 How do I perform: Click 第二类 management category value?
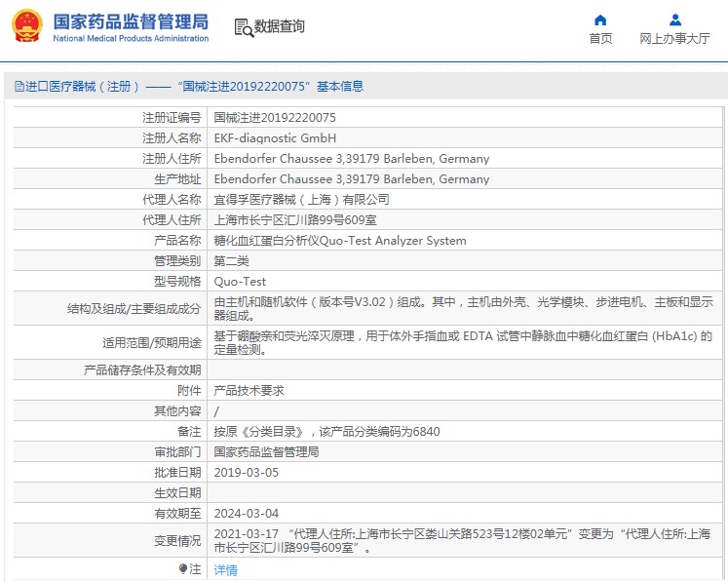[x=231, y=260]
